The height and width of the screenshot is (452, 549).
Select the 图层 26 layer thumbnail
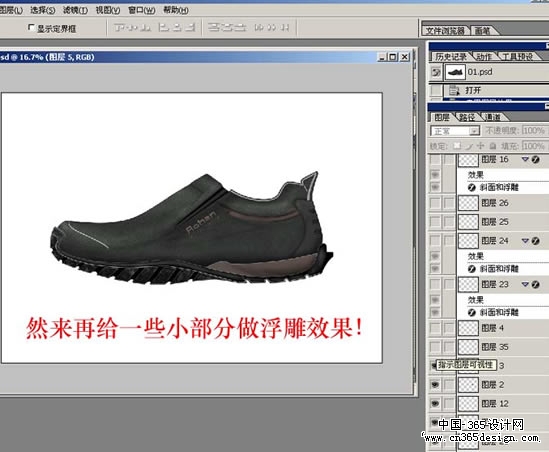[468, 203]
